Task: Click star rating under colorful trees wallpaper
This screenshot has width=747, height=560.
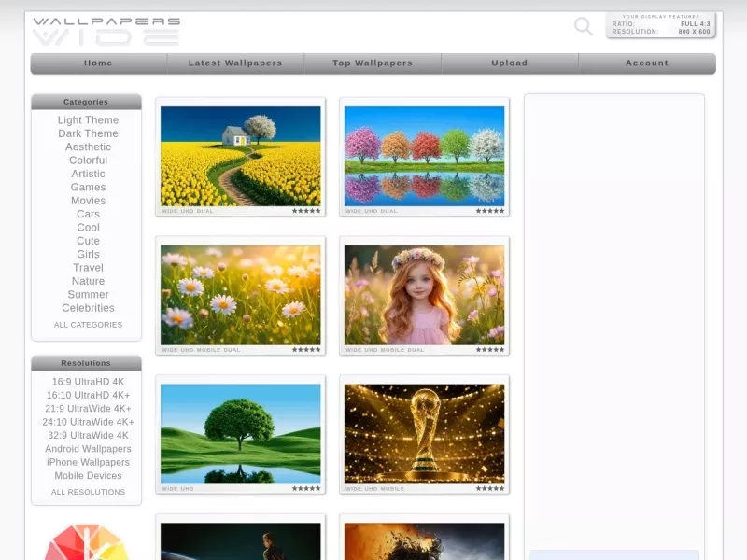Action: (489, 211)
